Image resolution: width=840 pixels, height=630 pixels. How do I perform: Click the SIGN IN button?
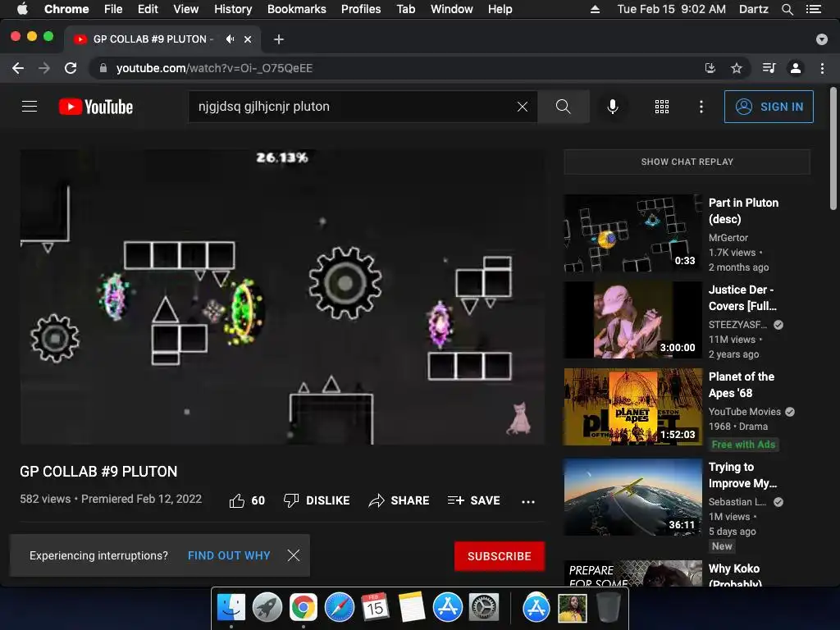click(769, 107)
